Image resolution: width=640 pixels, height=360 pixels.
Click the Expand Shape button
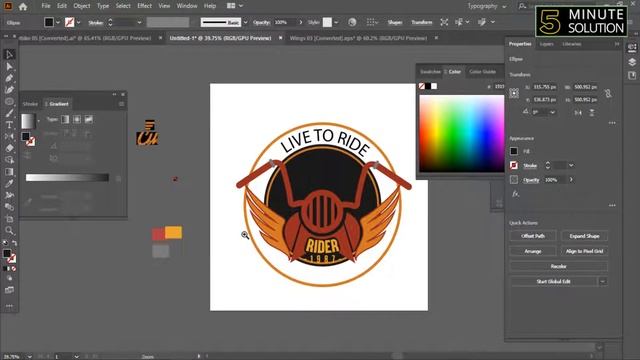point(584,236)
